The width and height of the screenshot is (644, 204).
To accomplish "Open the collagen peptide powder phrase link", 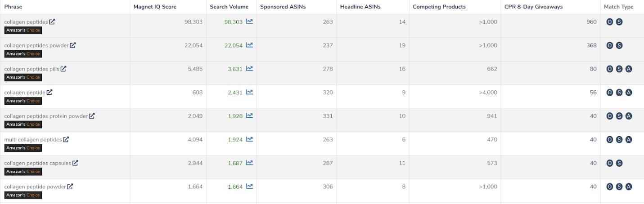I will pyautogui.click(x=35, y=186).
